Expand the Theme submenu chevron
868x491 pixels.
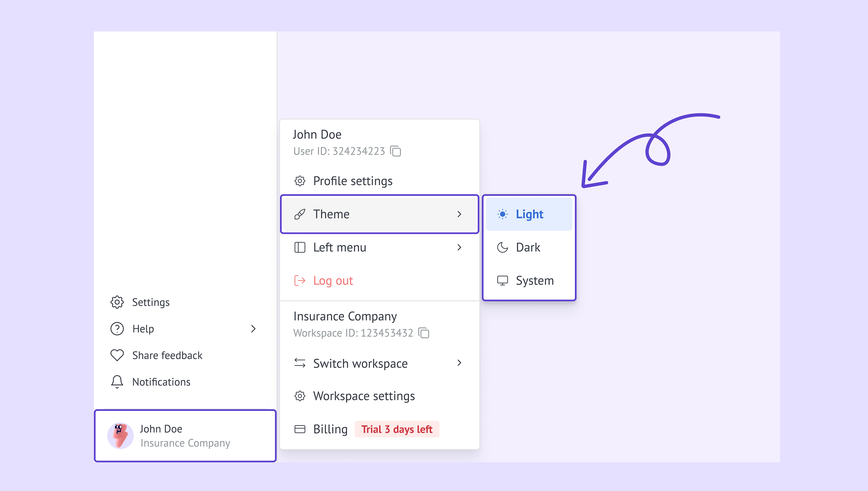459,214
